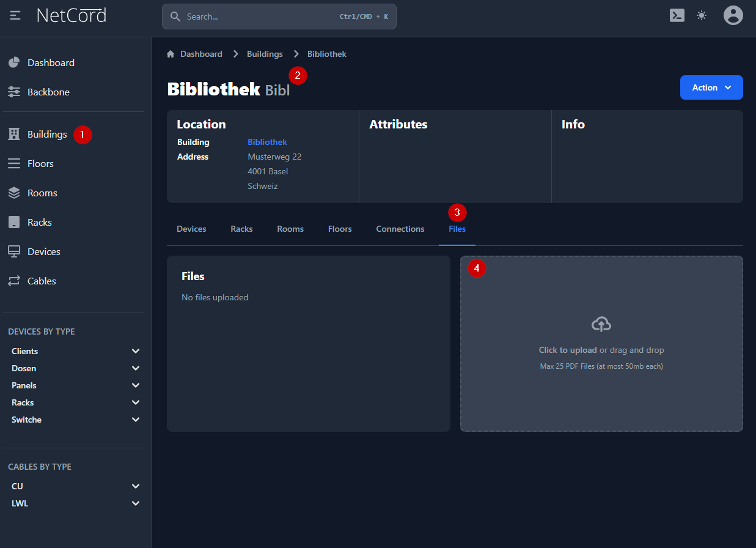The height and width of the screenshot is (548, 756).
Task: Switch to the Devices tab
Action: point(191,229)
